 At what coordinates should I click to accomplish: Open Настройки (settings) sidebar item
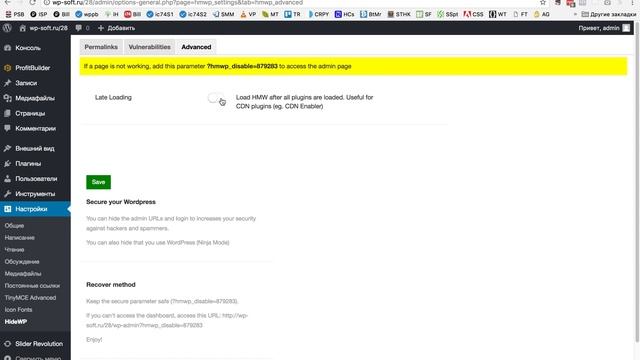pos(35,209)
